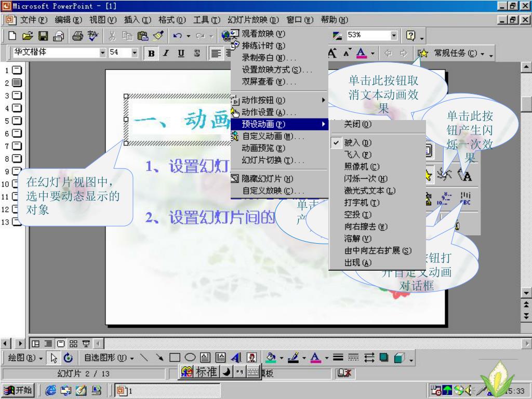Expand the fill color dropdown arrow
The image size is (532, 399).
point(281,357)
